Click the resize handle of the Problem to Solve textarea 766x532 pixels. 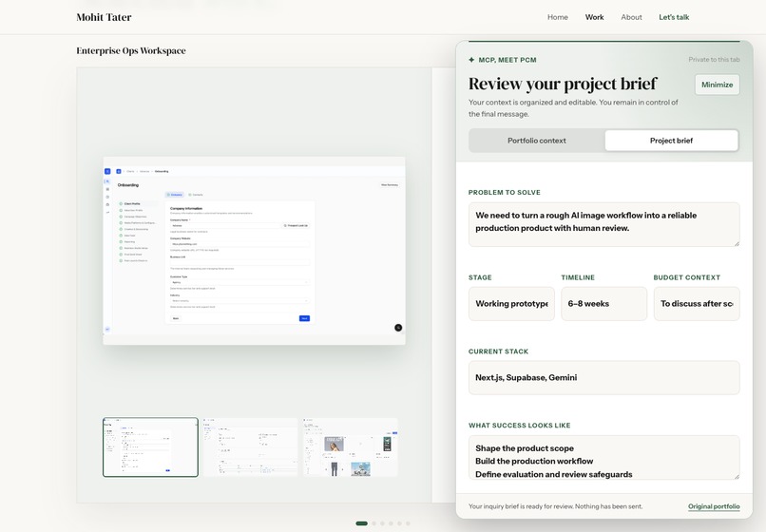tap(737, 243)
